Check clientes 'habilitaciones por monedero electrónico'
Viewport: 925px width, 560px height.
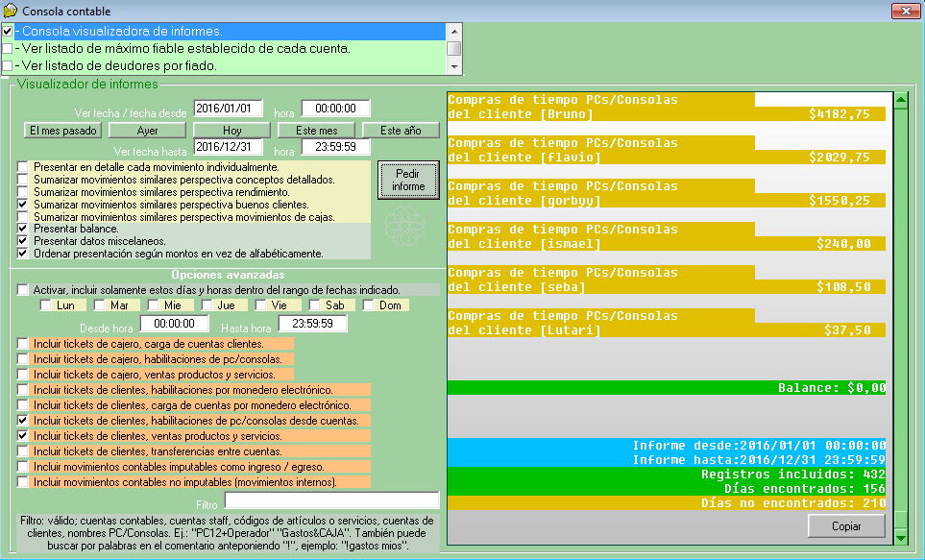[22, 389]
